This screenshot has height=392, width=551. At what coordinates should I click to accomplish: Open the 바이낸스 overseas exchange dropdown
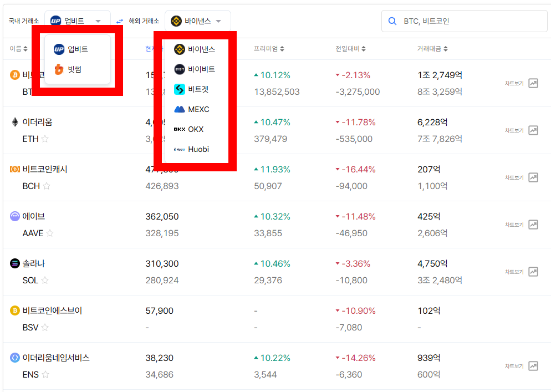[197, 21]
